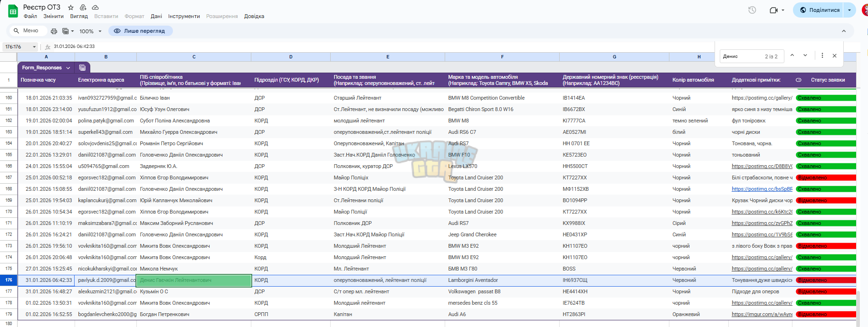The height and width of the screenshot is (327, 868).
Task: Print the spreadsheet with printer icon
Action: click(x=54, y=31)
